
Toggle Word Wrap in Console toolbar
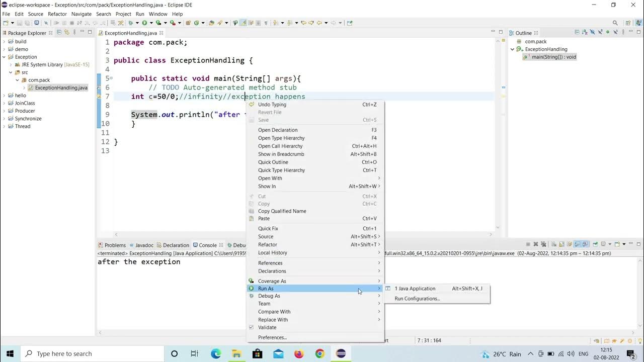tap(569, 244)
